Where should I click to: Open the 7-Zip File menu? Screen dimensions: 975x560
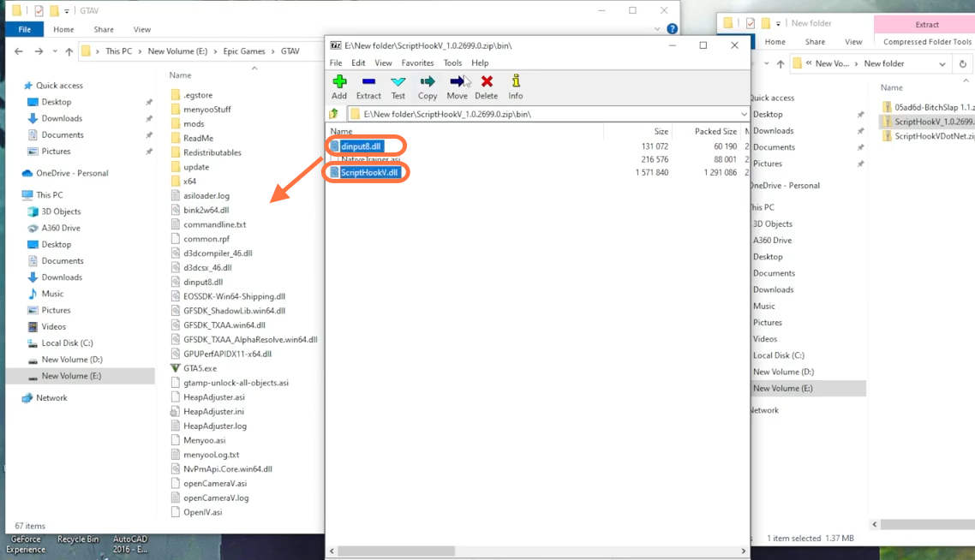(336, 63)
